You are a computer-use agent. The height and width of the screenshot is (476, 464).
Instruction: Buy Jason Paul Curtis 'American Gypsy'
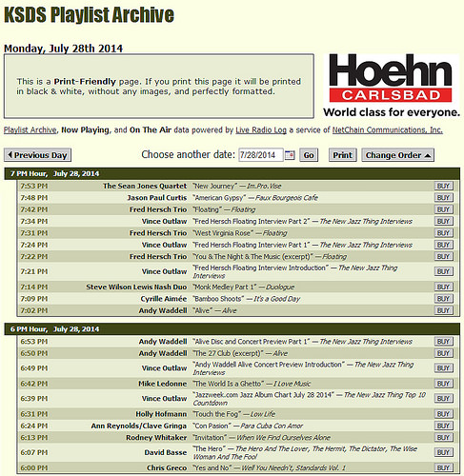[443, 198]
